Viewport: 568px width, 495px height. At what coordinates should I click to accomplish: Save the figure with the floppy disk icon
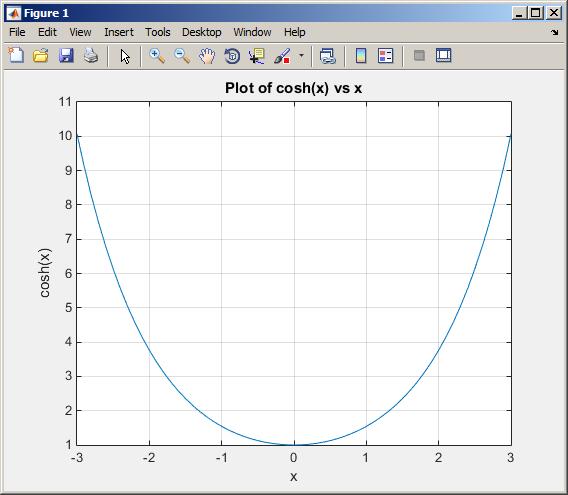66,56
